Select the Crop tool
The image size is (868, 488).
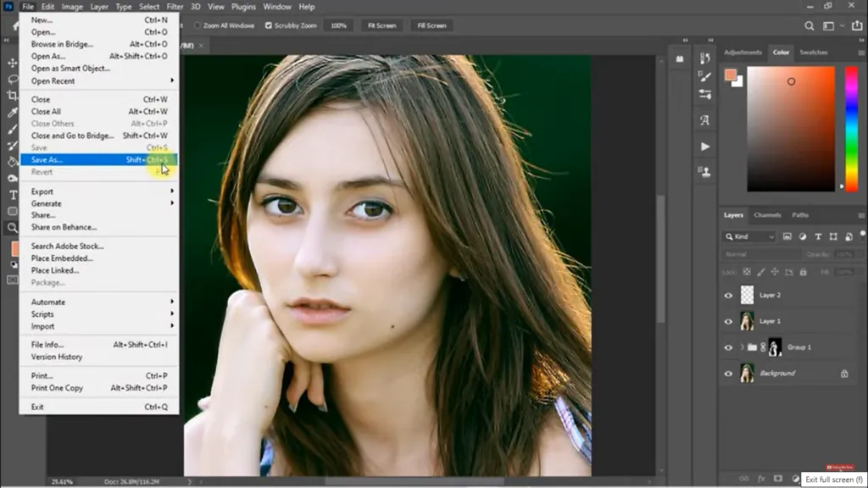click(x=13, y=96)
